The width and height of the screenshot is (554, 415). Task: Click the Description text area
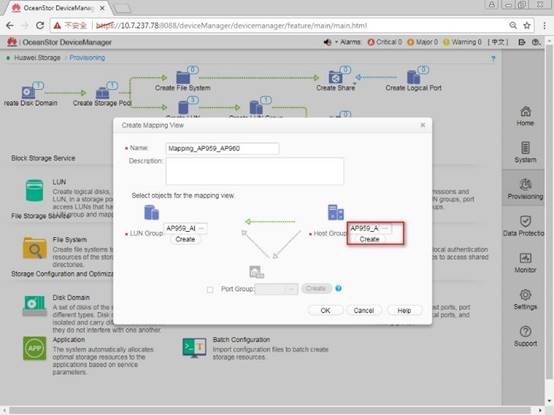[x=255, y=171]
